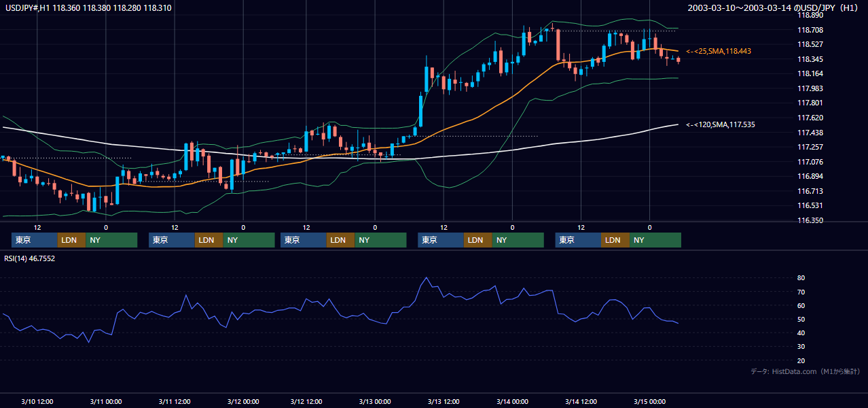Screen dimensions: 868x408
Task: Click the RSI(14) 46.7552 indicator label
Action: point(30,258)
